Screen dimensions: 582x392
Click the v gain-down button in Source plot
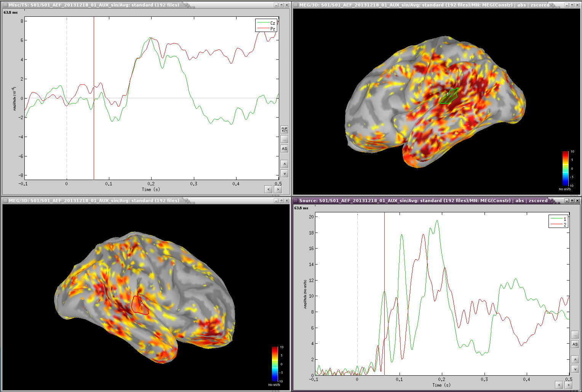tap(575, 369)
